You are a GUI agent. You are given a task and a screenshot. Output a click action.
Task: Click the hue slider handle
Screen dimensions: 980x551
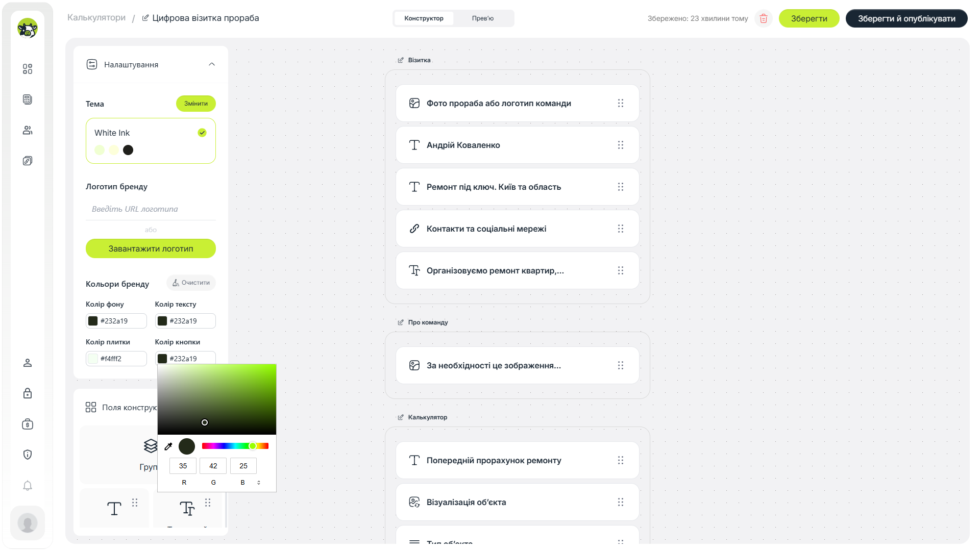[x=253, y=446]
